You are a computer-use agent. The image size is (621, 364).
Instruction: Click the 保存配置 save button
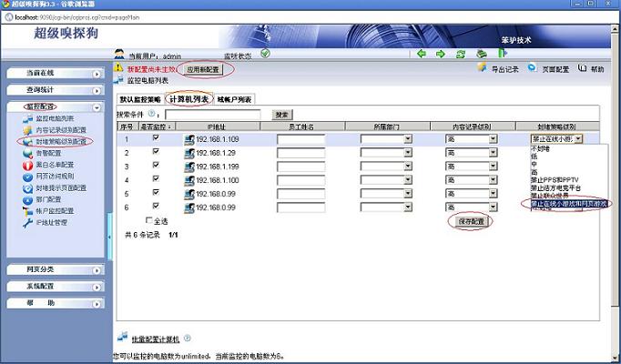tap(472, 221)
